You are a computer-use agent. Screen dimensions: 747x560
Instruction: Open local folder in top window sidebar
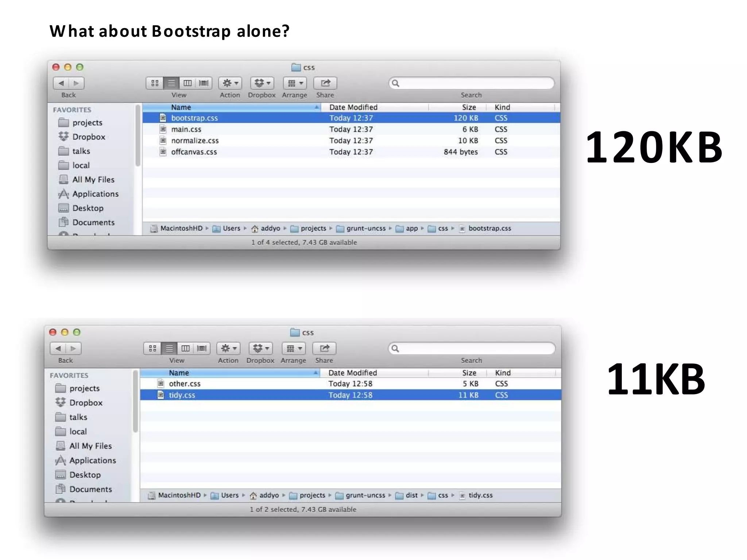coord(74,165)
